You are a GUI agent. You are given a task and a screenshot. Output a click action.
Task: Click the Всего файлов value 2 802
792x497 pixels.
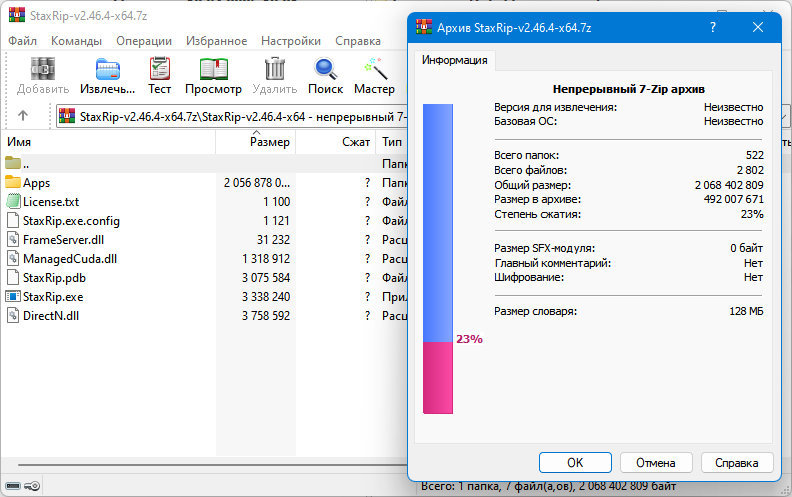coord(750,170)
